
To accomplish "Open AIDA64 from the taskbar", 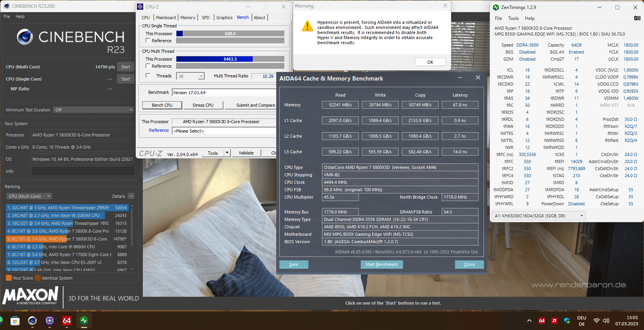I will 67,321.
